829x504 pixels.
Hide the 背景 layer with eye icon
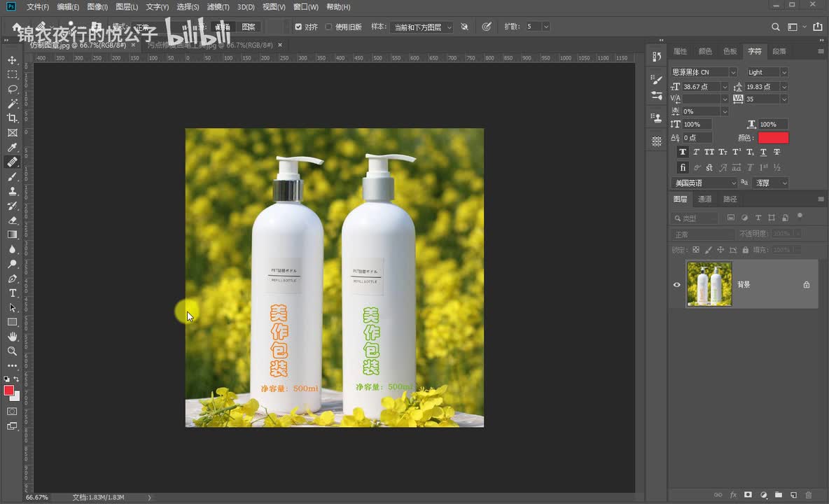(677, 285)
